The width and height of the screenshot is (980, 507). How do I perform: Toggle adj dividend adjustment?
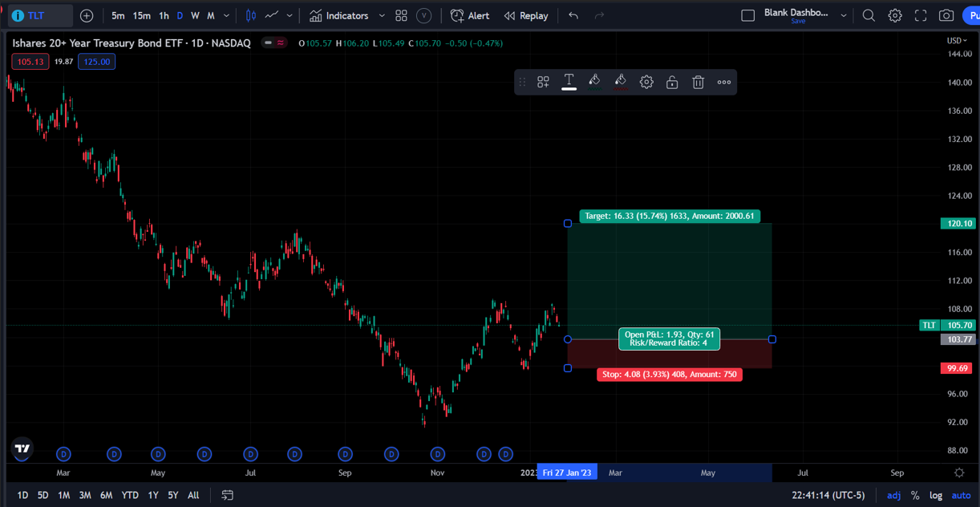pos(894,495)
